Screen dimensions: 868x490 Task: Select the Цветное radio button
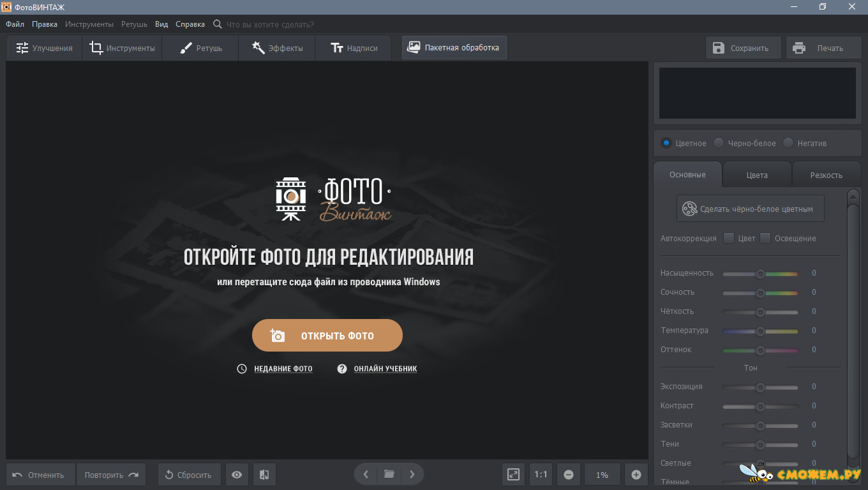point(666,143)
